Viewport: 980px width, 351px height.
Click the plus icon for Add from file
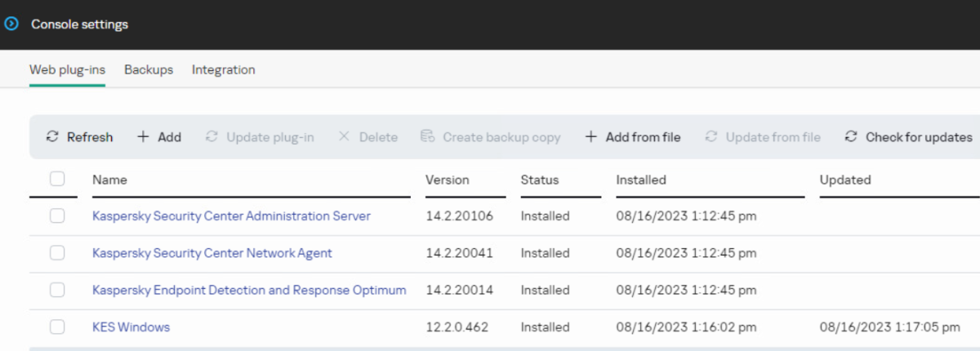click(x=591, y=137)
